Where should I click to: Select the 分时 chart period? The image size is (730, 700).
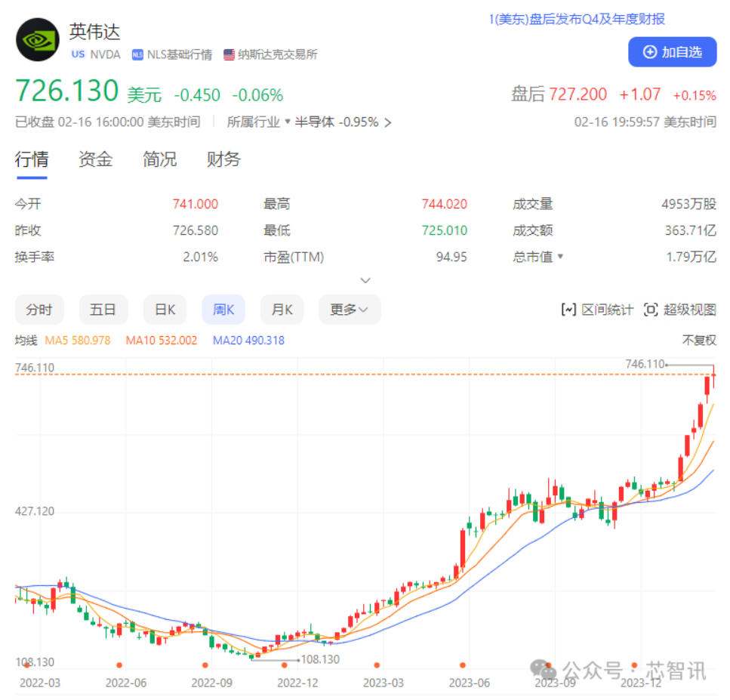click(x=39, y=310)
